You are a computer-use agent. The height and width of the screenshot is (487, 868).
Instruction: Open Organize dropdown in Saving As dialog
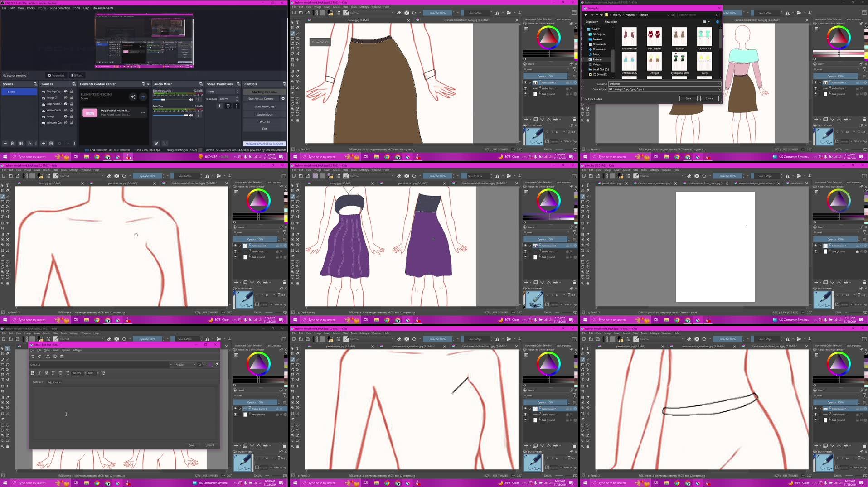[592, 22]
